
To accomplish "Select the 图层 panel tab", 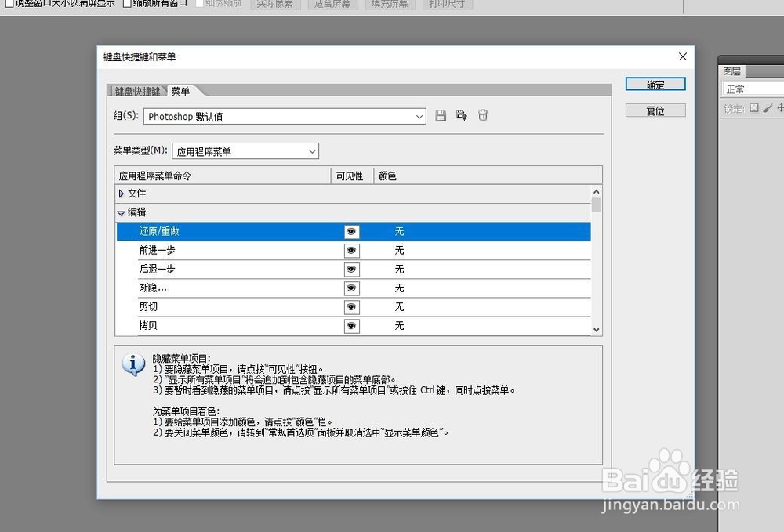I will (731, 71).
